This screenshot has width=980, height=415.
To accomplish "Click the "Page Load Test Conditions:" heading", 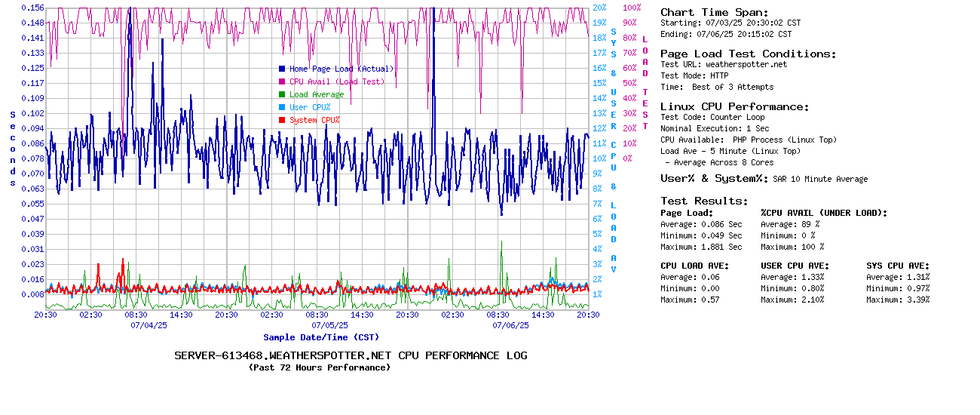I will pyautogui.click(x=748, y=54).
